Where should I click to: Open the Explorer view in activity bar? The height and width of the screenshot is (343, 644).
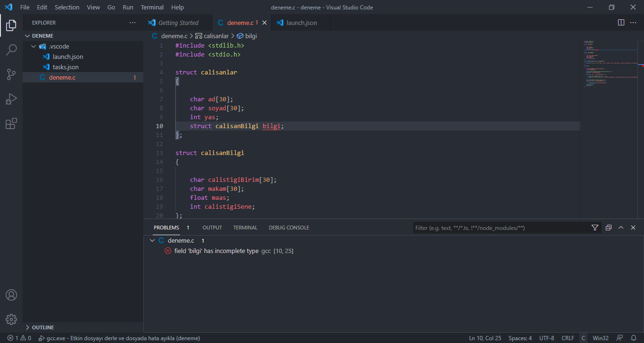tap(11, 25)
